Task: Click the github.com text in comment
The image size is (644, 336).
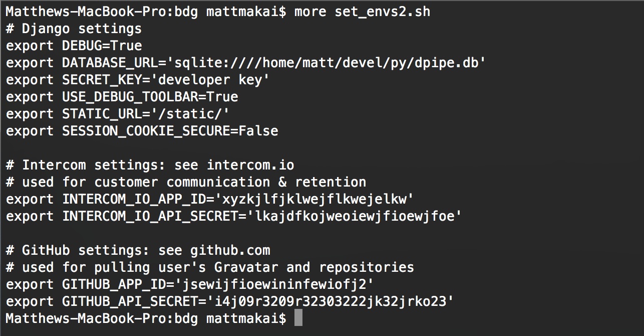Action: coord(230,250)
